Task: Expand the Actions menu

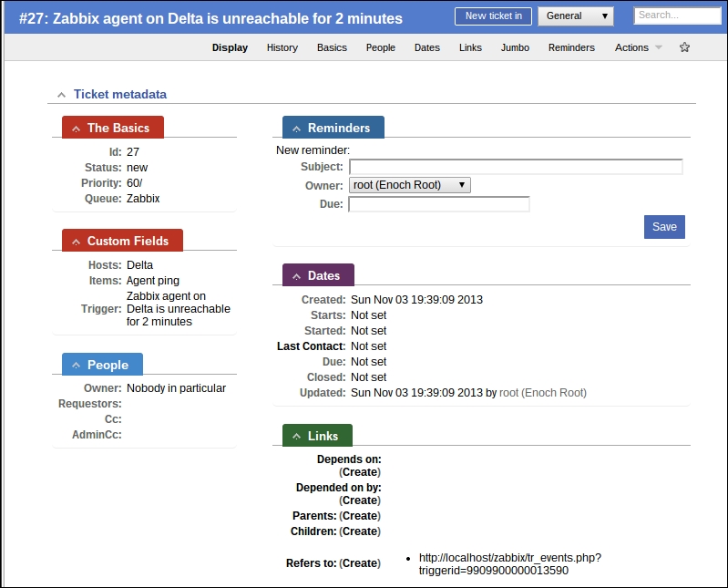Action: 638,47
